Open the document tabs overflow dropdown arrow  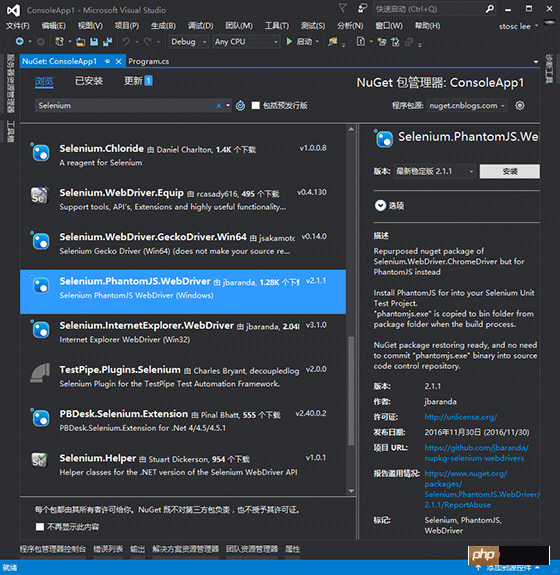tap(536, 62)
